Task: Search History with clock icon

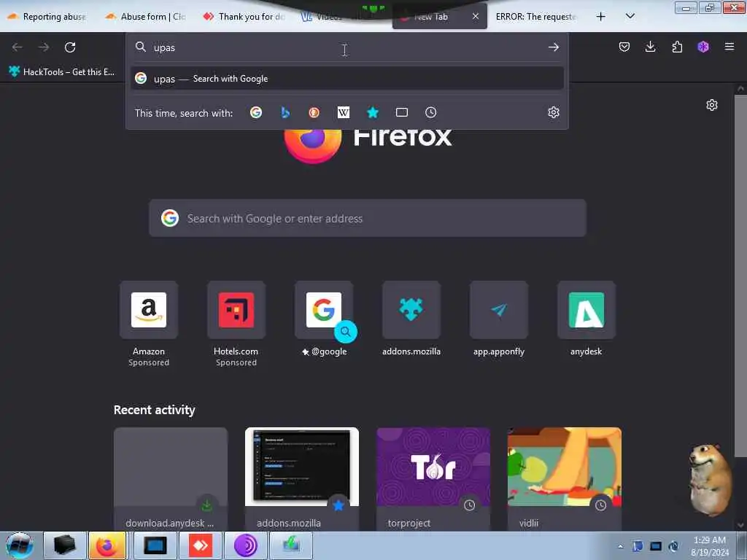Action: coord(430,112)
